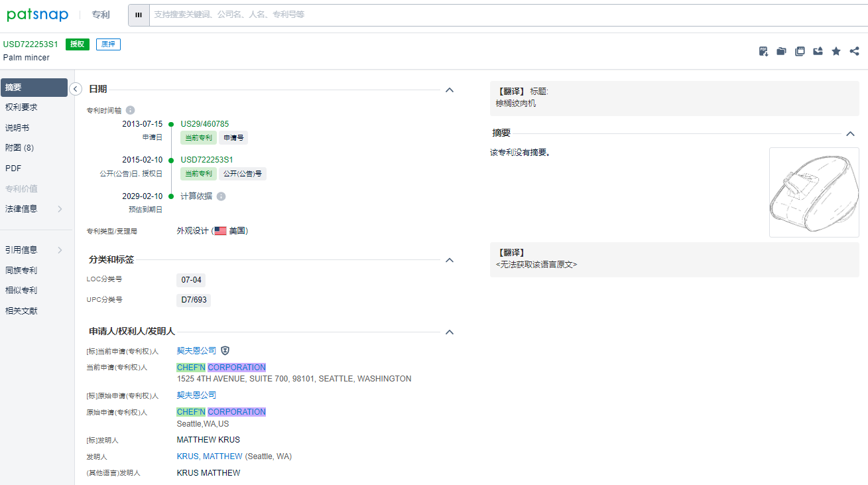
Task: Click the patsnap logo
Action: pos(38,15)
